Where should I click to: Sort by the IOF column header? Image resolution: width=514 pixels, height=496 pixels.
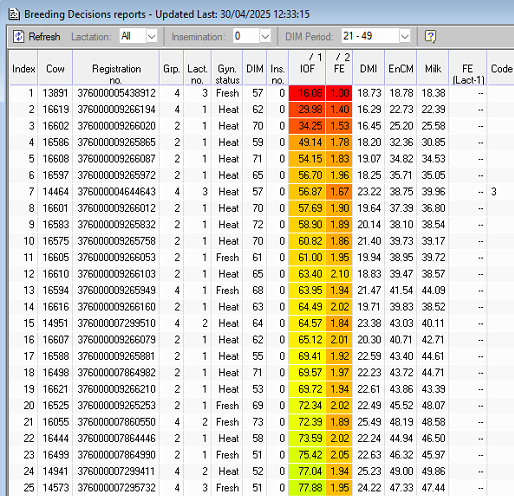307,68
